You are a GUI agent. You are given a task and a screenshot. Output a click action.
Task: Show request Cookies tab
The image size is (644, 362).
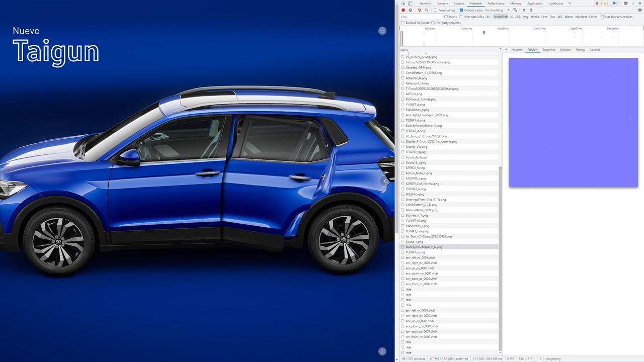click(595, 50)
